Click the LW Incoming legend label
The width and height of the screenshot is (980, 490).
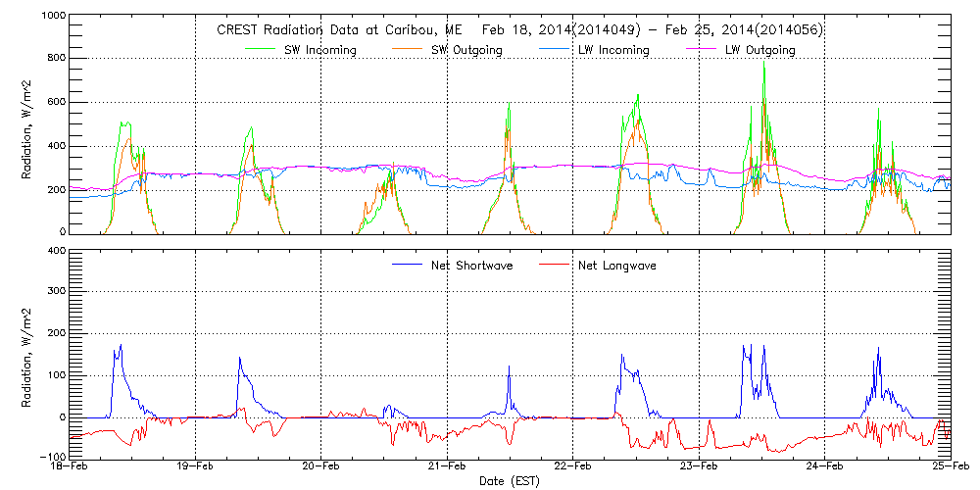pyautogui.click(x=613, y=50)
